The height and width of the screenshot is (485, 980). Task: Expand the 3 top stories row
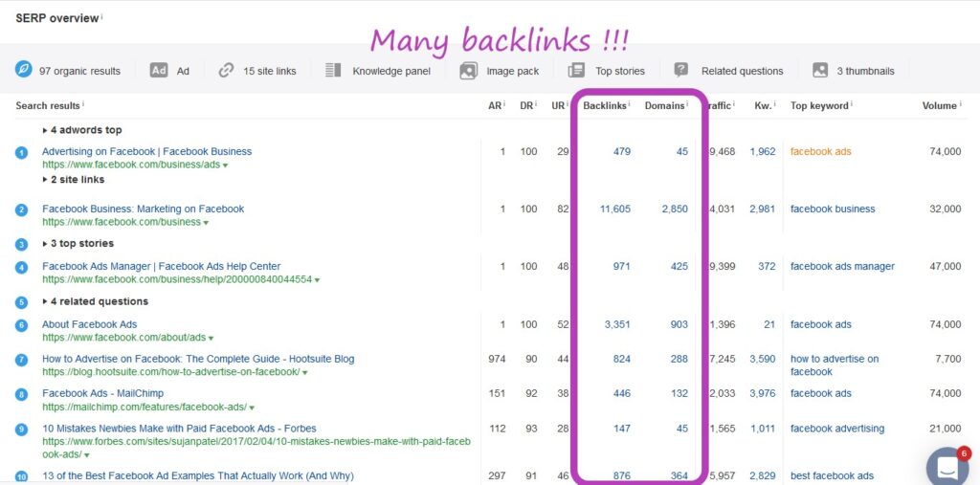(x=78, y=243)
